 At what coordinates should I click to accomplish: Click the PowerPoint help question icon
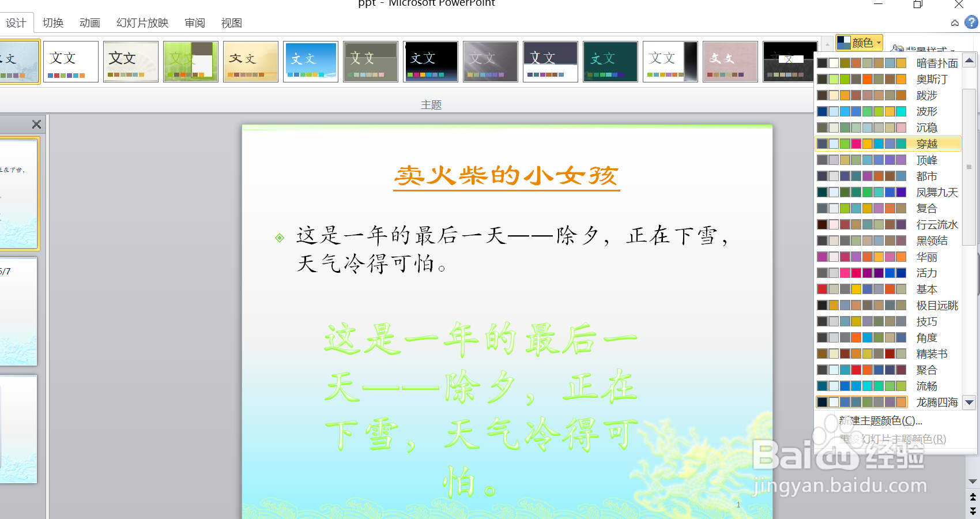(971, 22)
